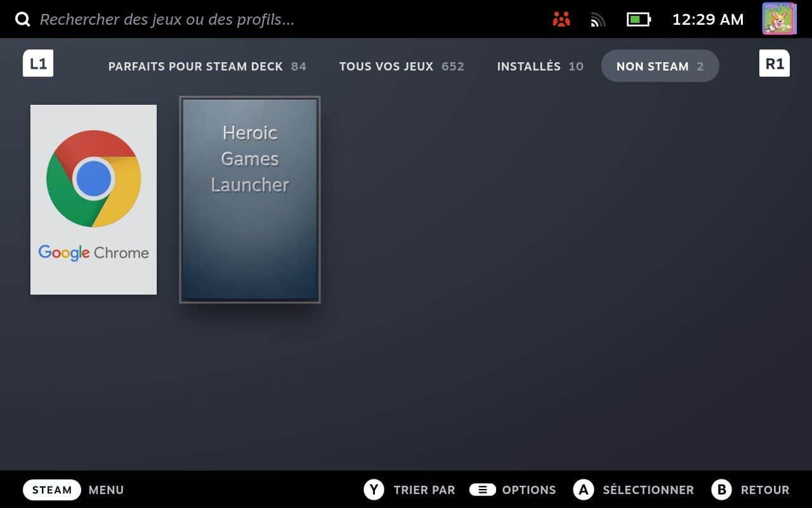Click the B Retour icon
The width and height of the screenshot is (812, 508).
point(721,490)
